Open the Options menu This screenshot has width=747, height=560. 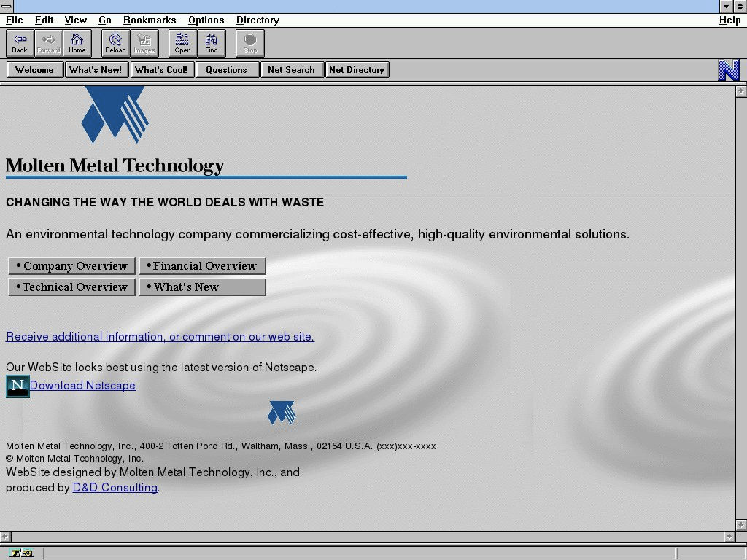(206, 20)
